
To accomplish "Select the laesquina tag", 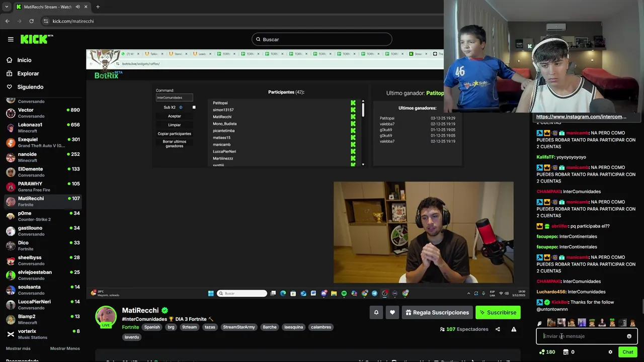I will (x=294, y=327).
